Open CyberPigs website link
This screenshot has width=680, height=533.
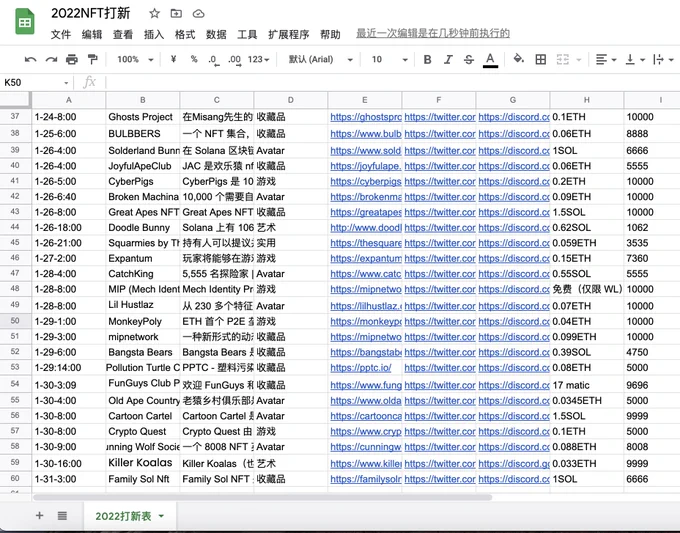(366, 181)
